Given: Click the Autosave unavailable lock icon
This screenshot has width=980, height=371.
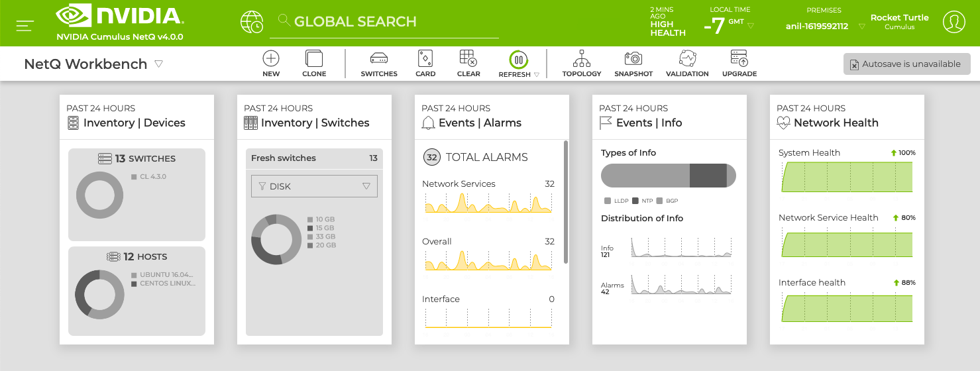Looking at the screenshot, I should click(854, 64).
